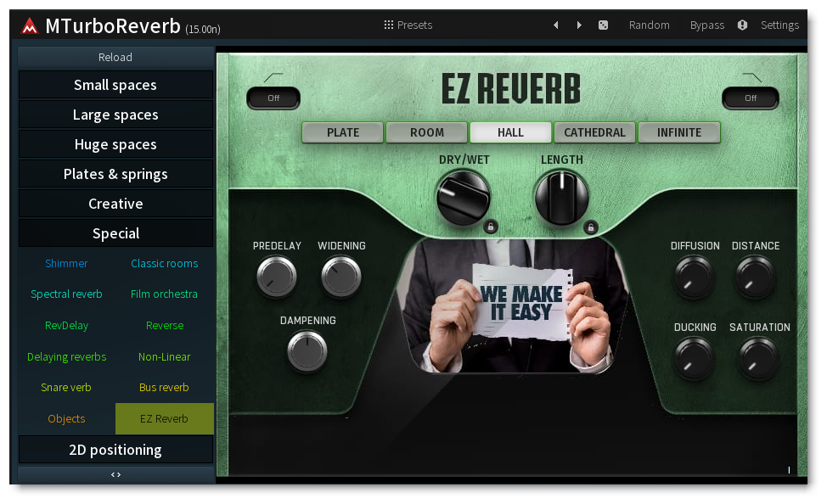Select the INFINITE reverb type
Image resolution: width=827 pixels, height=504 pixels.
tap(678, 132)
